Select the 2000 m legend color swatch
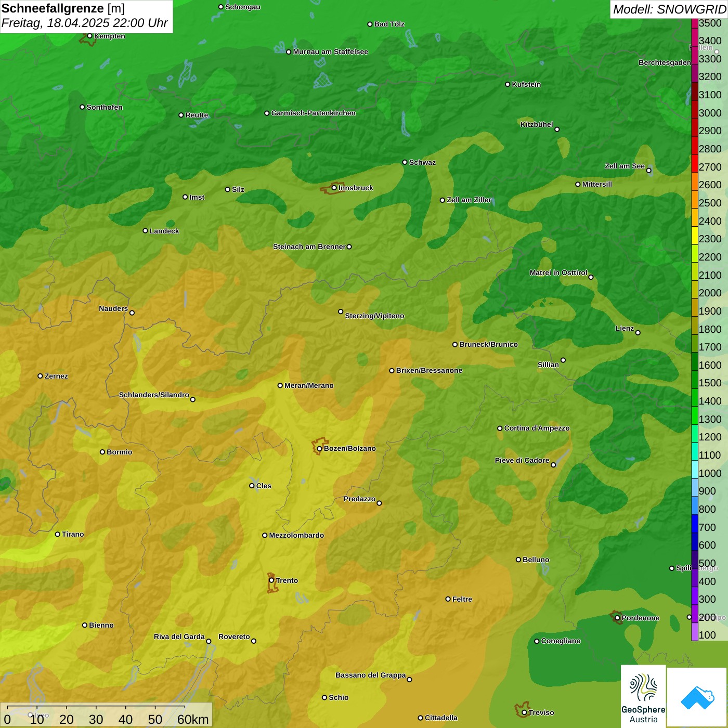Image resolution: width=728 pixels, height=728 pixels. coord(695,289)
